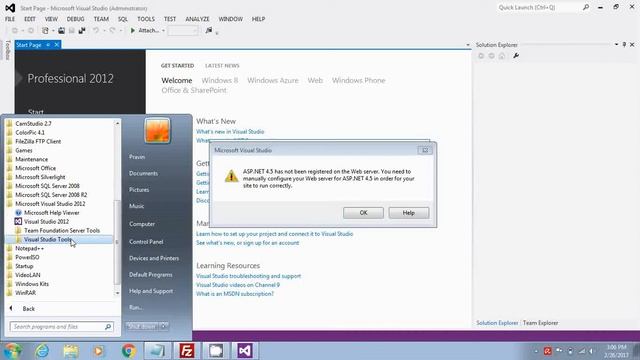This screenshot has height=360, width=640.
Task: Open 'Visual Studio videos on Channel 9' link
Action: tap(238, 285)
